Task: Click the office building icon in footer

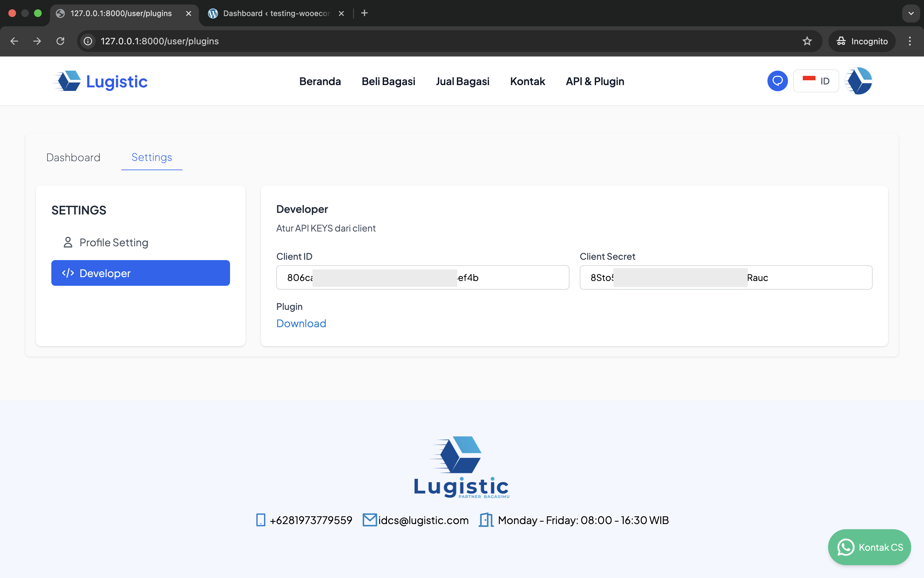Action: [486, 520]
